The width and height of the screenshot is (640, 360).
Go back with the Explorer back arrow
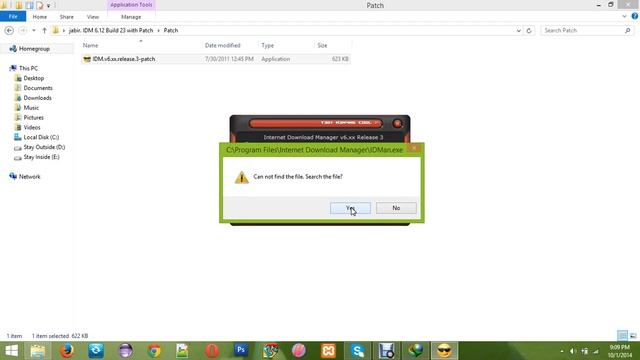9,31
